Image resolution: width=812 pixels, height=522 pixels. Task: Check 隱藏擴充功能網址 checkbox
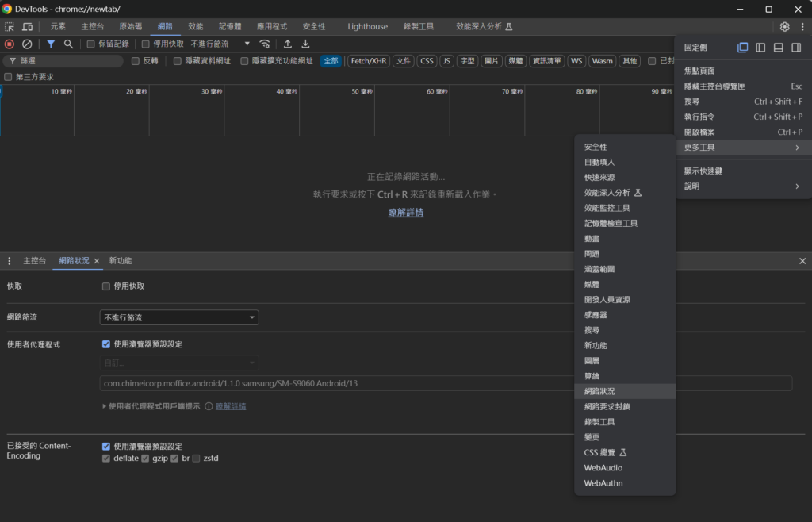244,61
